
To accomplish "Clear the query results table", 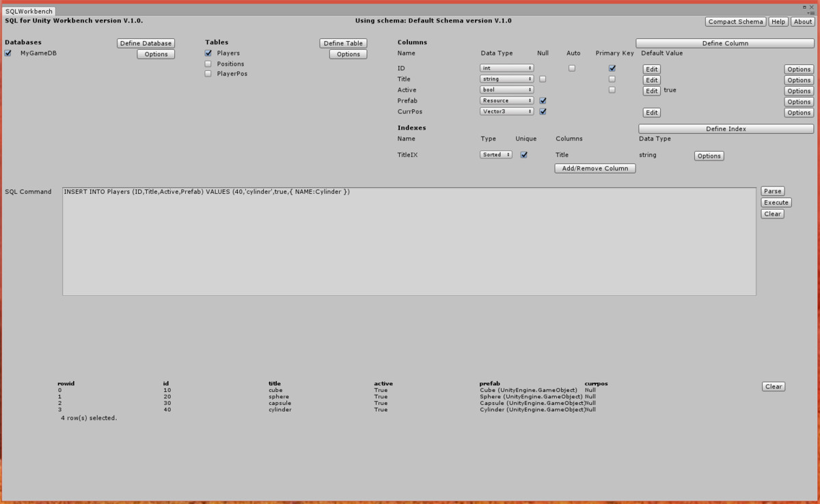I will [x=774, y=387].
